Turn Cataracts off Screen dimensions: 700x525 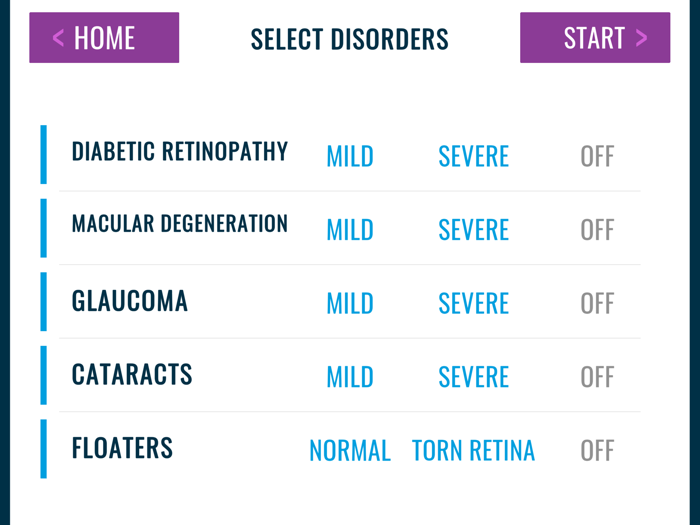pyautogui.click(x=597, y=377)
